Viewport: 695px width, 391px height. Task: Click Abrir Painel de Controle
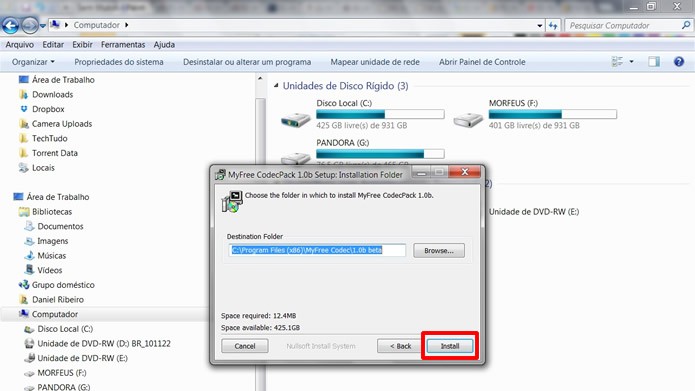[482, 62]
